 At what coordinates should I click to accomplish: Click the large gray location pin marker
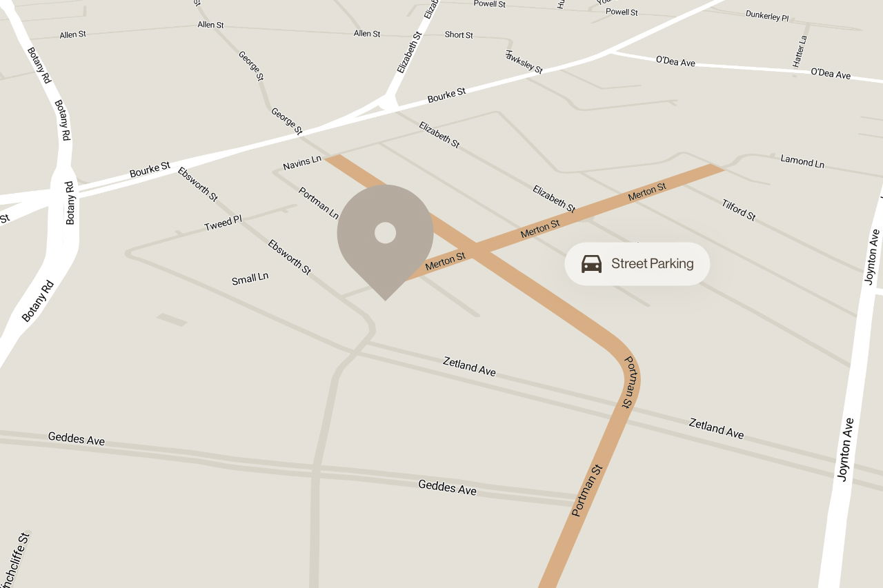click(385, 238)
